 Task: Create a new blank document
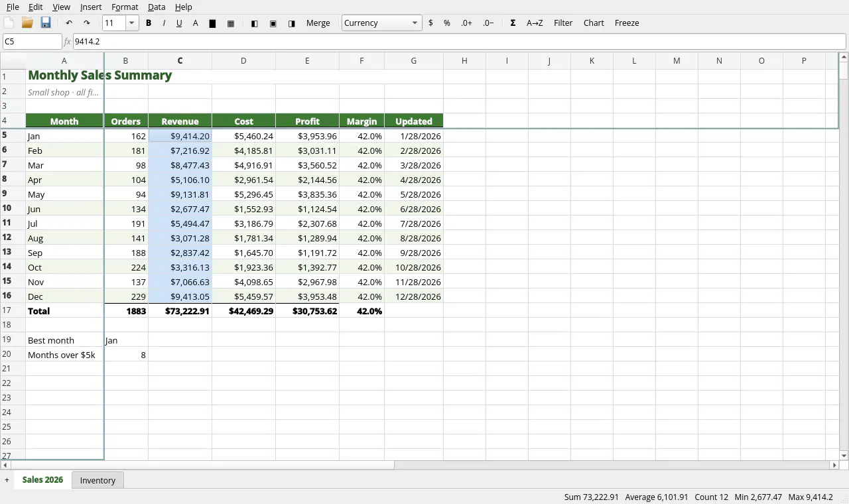point(9,23)
